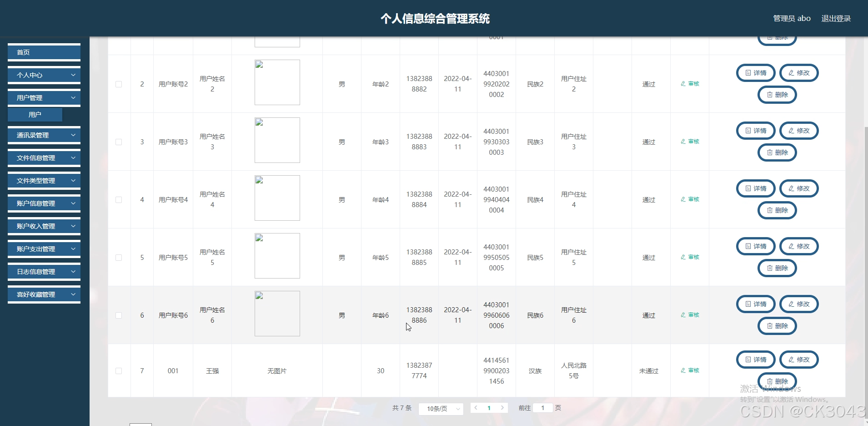Select page 1 in the pager
The height and width of the screenshot is (426, 868).
coord(489,408)
